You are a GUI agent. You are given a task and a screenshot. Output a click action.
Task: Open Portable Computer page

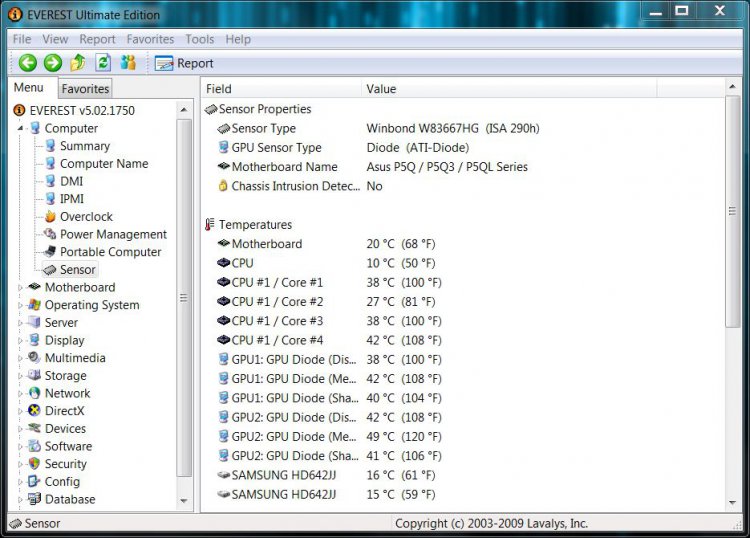point(110,252)
